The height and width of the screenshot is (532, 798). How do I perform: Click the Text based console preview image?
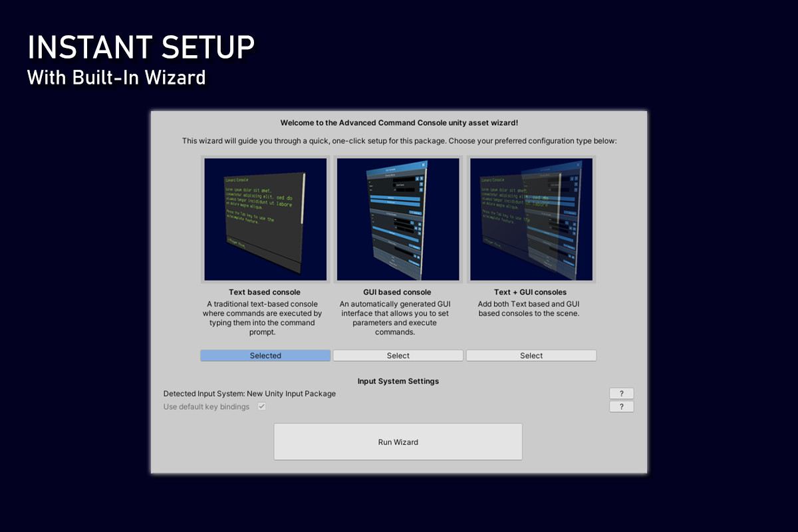pos(265,219)
